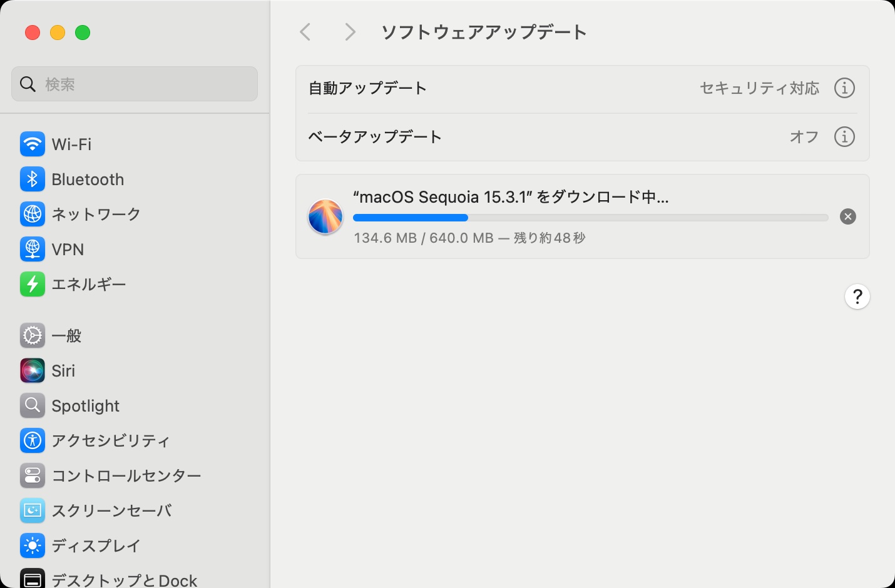Click the エネルギー lightning icon
The width and height of the screenshot is (895, 588).
(x=33, y=285)
